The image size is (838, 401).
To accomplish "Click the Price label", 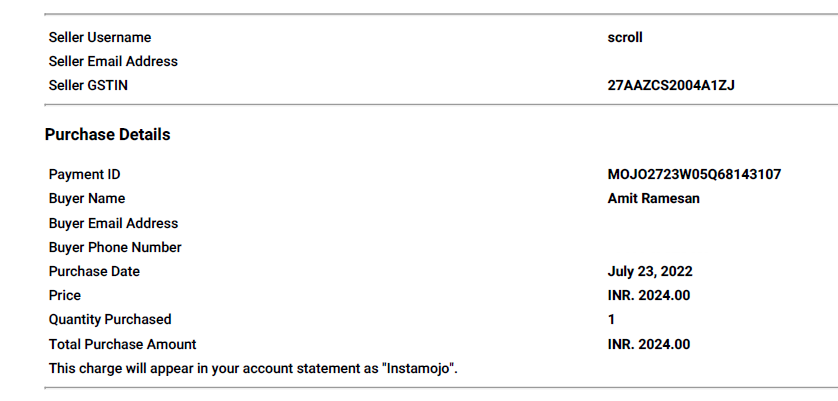I will point(65,296).
